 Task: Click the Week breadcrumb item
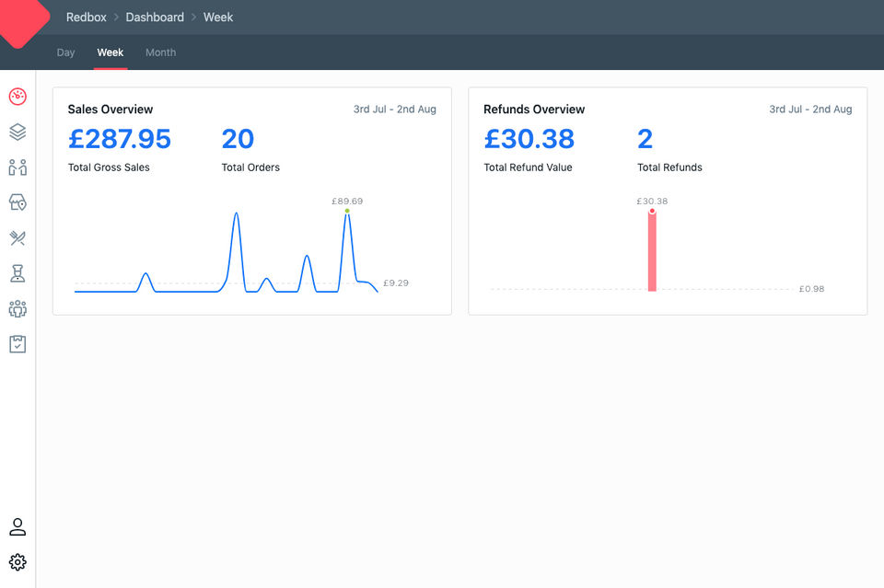pos(218,17)
